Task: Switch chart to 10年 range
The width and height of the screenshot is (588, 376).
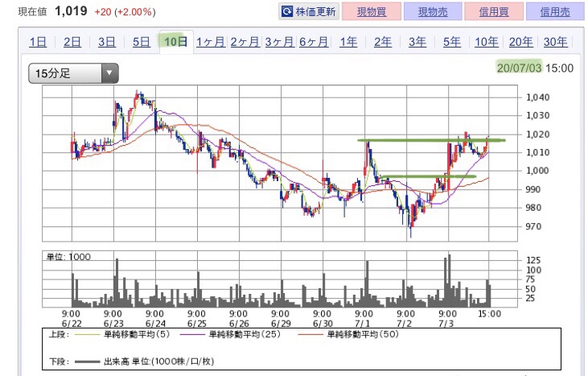Action: coord(487,42)
